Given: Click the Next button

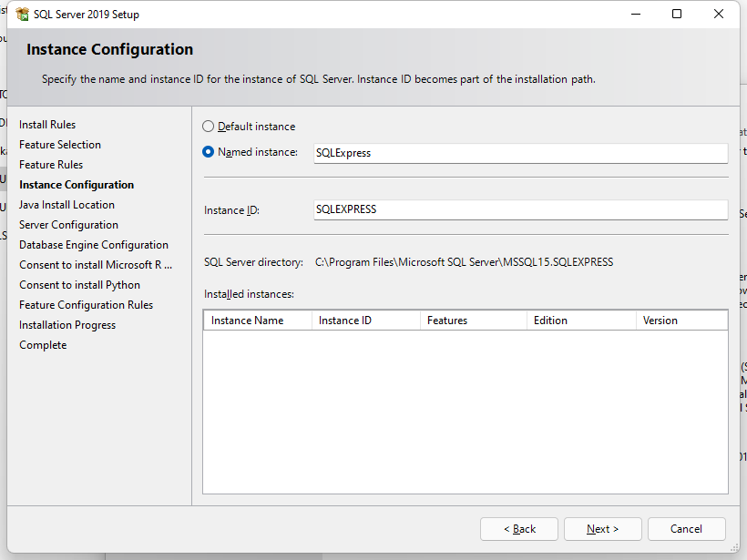Looking at the screenshot, I should (603, 529).
